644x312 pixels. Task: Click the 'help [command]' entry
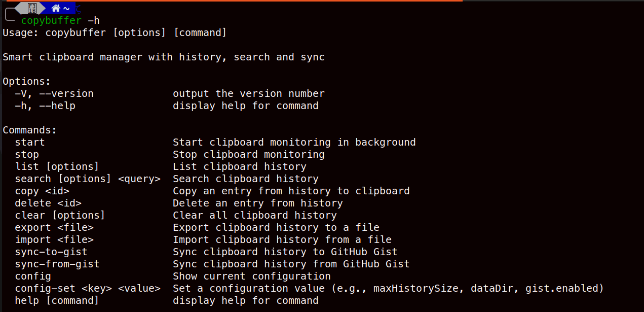click(57, 301)
